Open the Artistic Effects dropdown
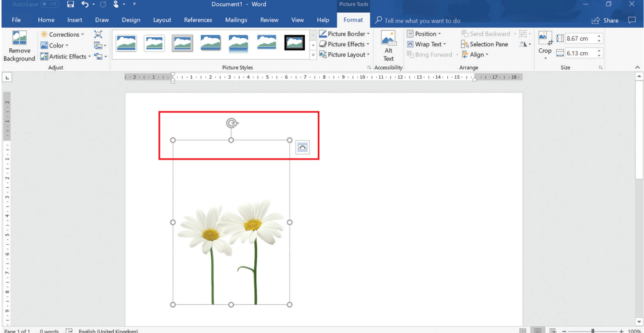 pyautogui.click(x=66, y=57)
